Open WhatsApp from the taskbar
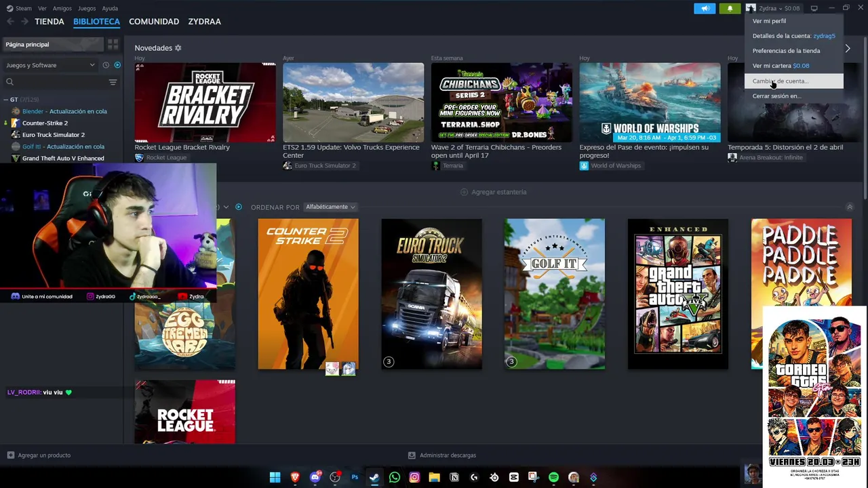The image size is (868, 488). click(x=395, y=477)
